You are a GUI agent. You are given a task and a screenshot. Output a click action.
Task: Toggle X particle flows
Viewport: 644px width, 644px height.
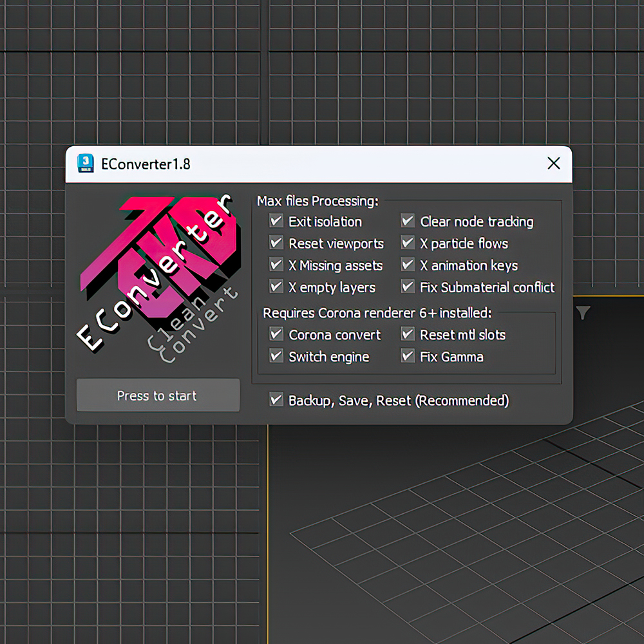(408, 243)
